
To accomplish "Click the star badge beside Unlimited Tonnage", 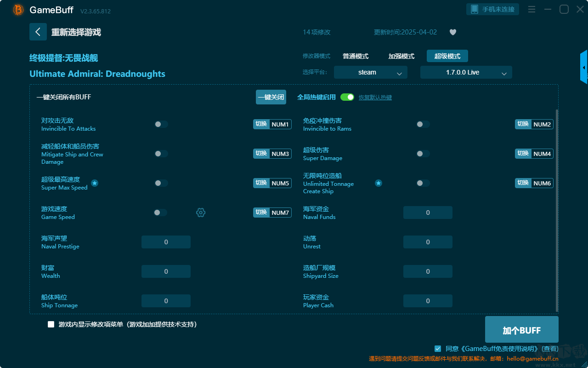I will (379, 183).
